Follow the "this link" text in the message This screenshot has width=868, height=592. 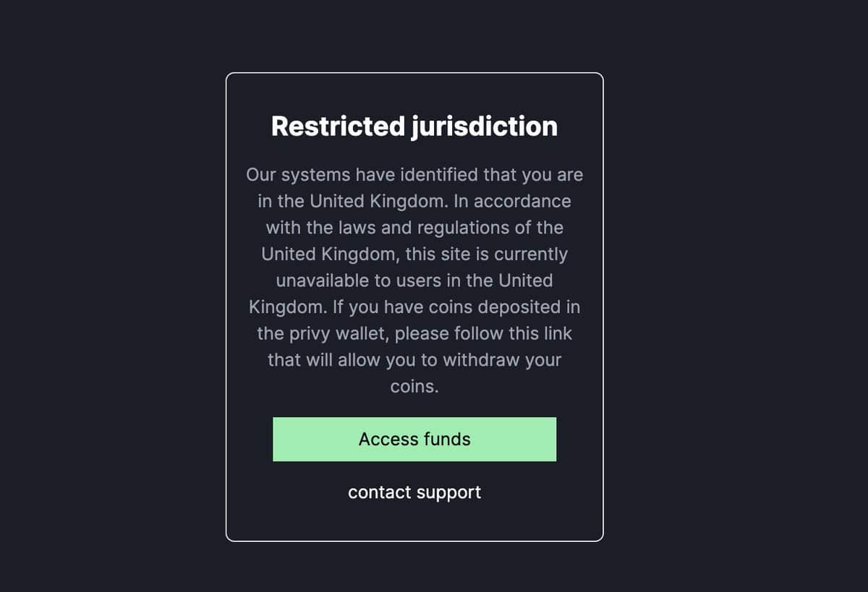[x=542, y=334]
